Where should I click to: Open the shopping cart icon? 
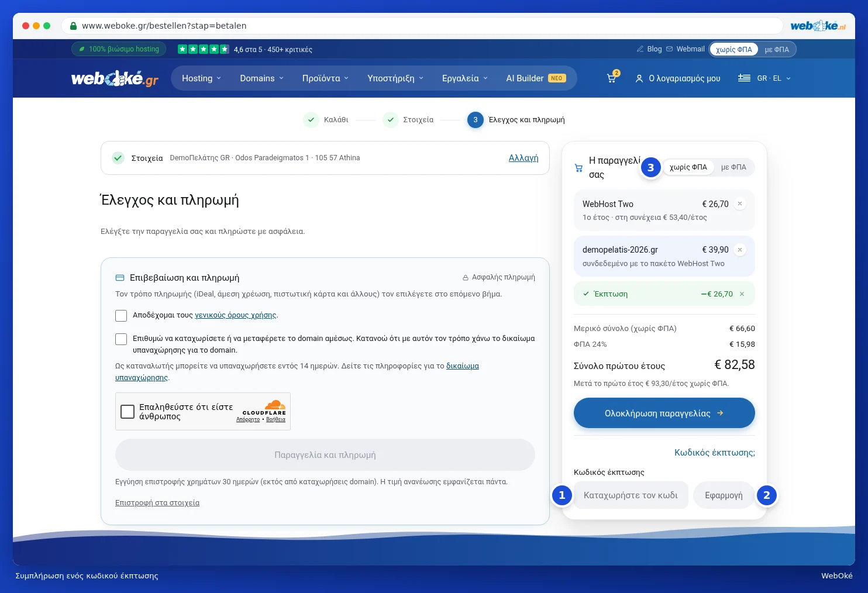(612, 78)
